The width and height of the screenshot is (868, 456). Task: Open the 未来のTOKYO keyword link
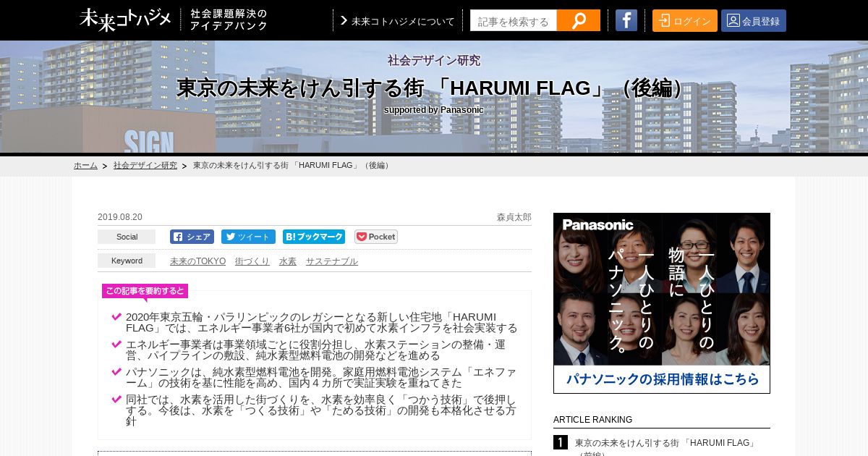click(x=197, y=261)
